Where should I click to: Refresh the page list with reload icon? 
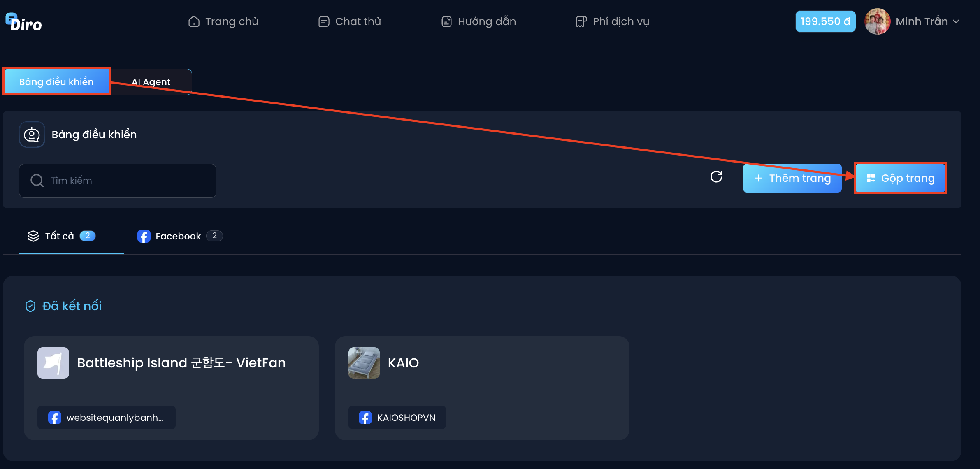[716, 177]
